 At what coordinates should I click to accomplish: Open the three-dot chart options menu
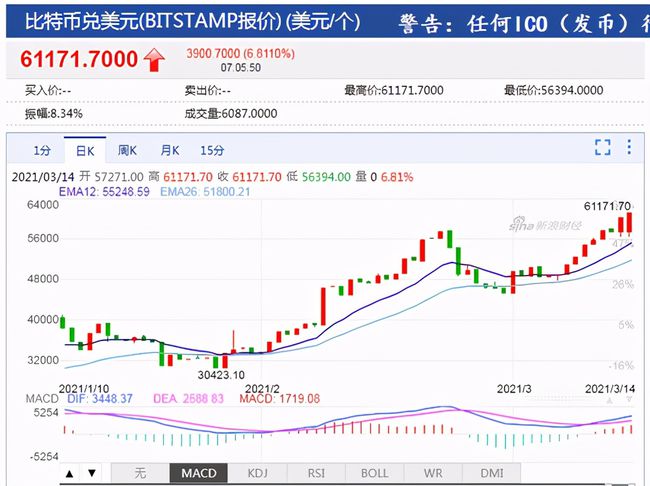tap(629, 147)
